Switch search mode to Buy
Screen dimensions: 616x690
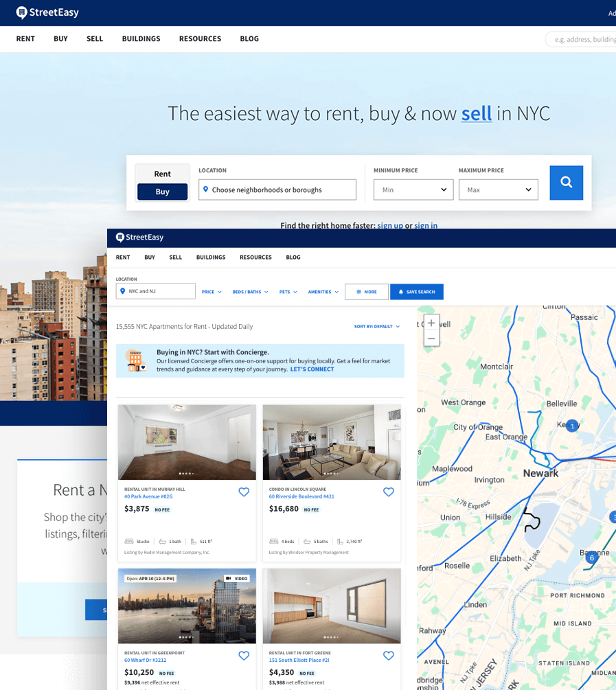click(x=162, y=192)
